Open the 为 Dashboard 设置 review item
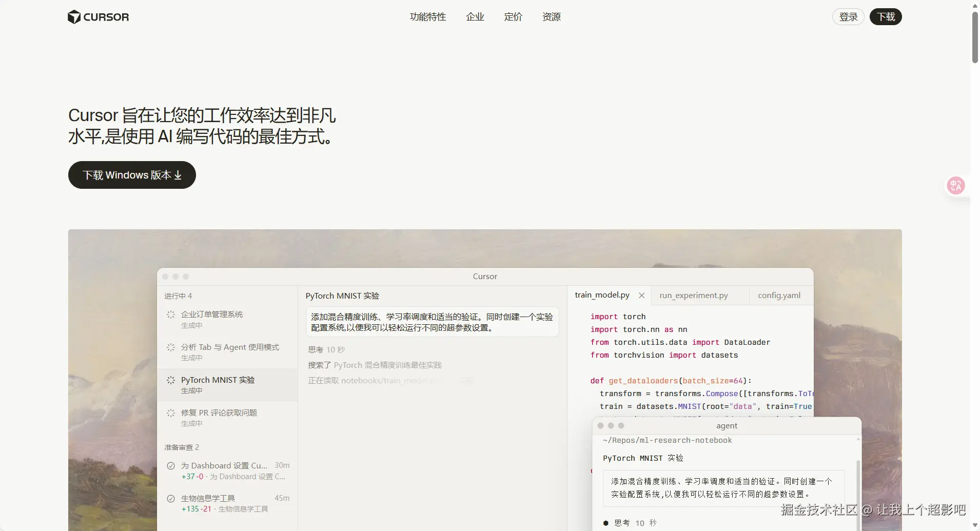Screen dimensions: 980x531 pos(227,471)
